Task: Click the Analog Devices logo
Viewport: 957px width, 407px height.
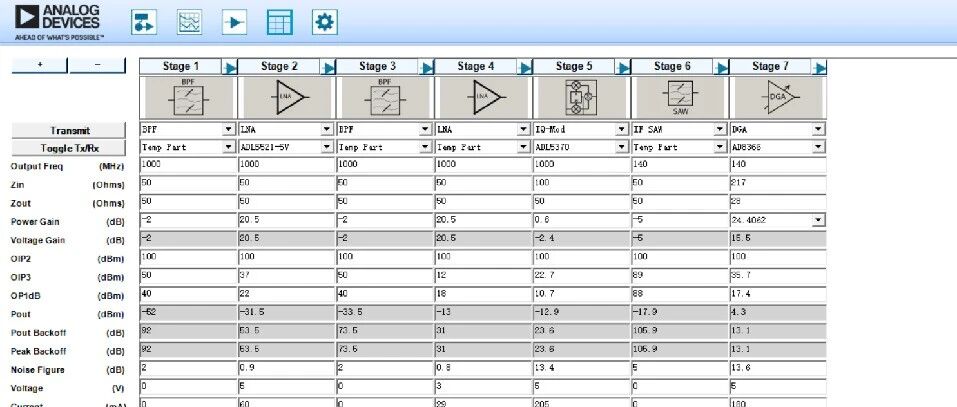Action: (x=59, y=22)
